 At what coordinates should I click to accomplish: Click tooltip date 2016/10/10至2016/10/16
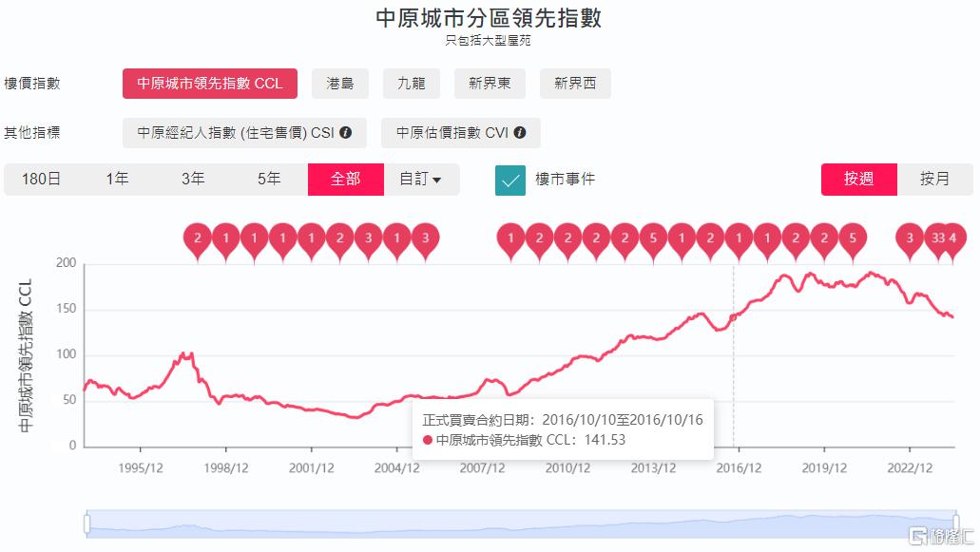623,420
